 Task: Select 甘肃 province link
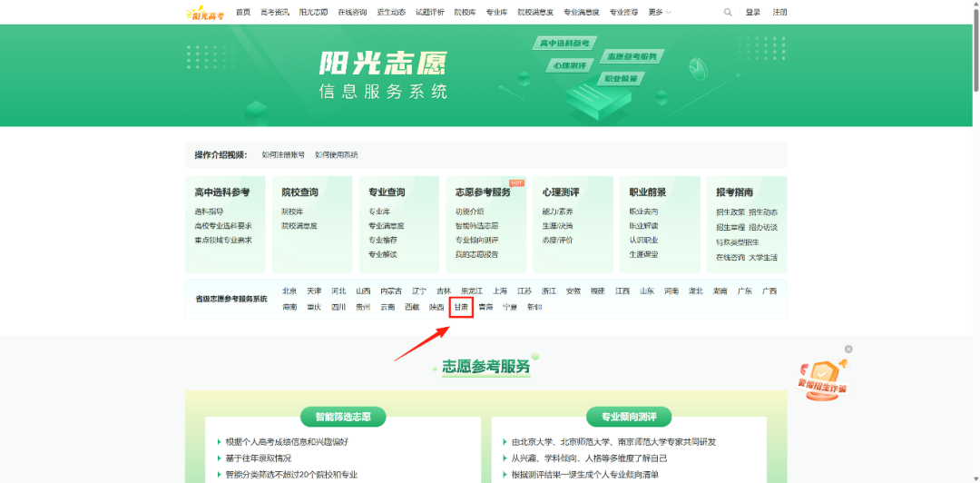pyautogui.click(x=462, y=307)
